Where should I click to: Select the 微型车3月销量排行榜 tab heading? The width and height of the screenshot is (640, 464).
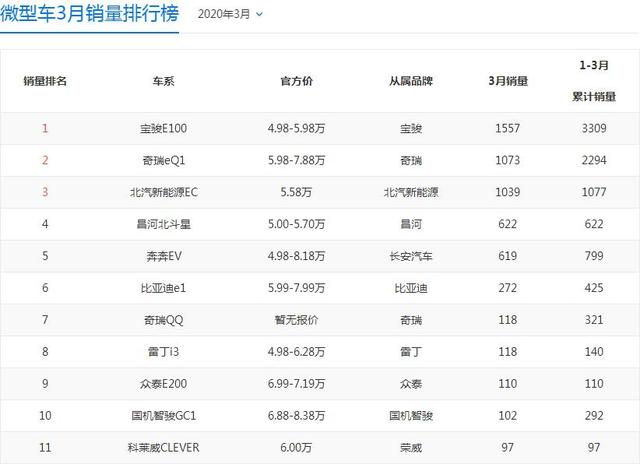(x=89, y=13)
